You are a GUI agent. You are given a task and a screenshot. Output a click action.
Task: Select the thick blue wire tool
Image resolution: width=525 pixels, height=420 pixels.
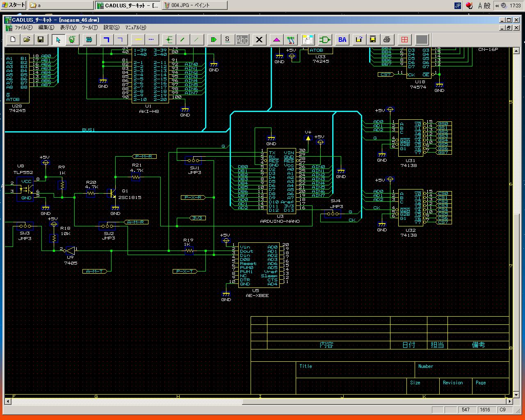(106, 39)
